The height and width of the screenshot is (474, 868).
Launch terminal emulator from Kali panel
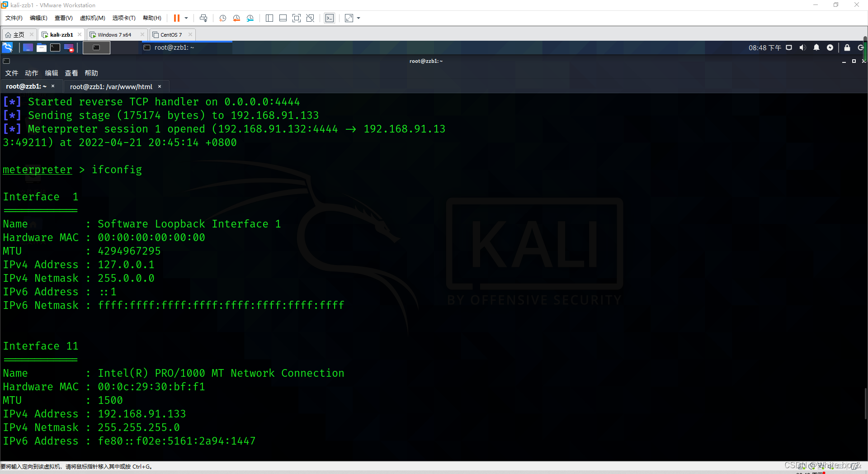55,47
